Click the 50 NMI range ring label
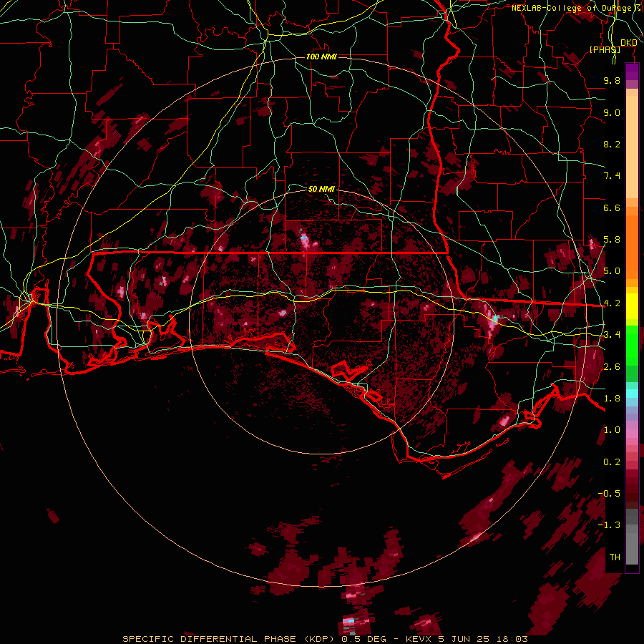The image size is (644, 644). click(321, 189)
